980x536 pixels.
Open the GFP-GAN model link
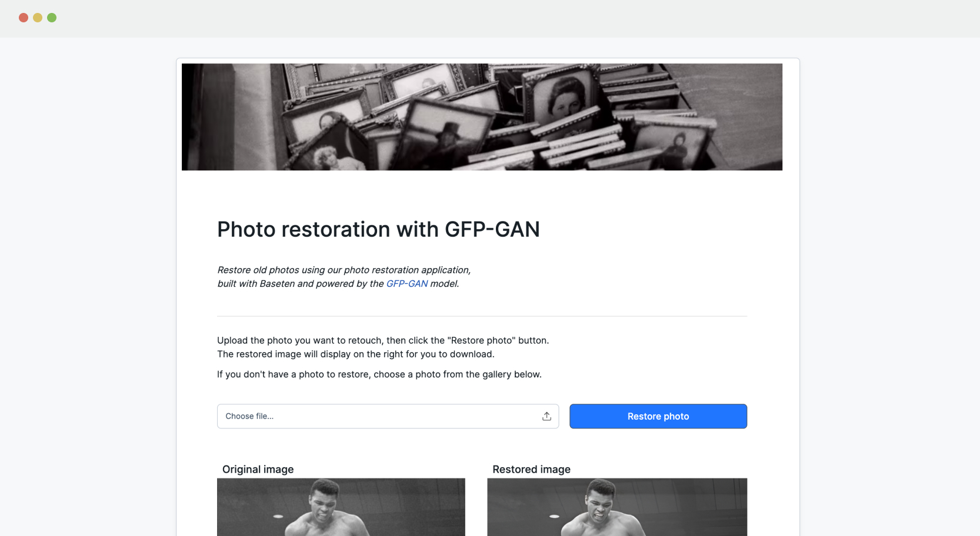[x=406, y=283]
